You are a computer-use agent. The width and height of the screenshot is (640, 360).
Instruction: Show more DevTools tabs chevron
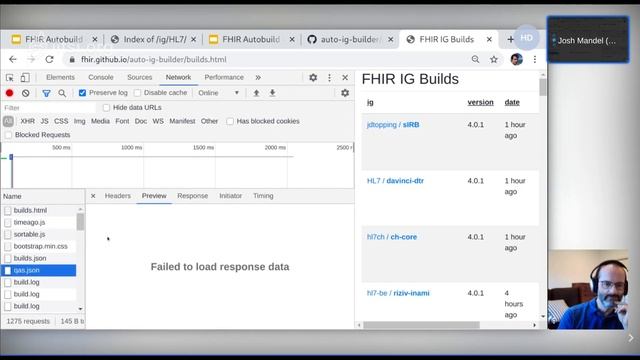tap(258, 78)
